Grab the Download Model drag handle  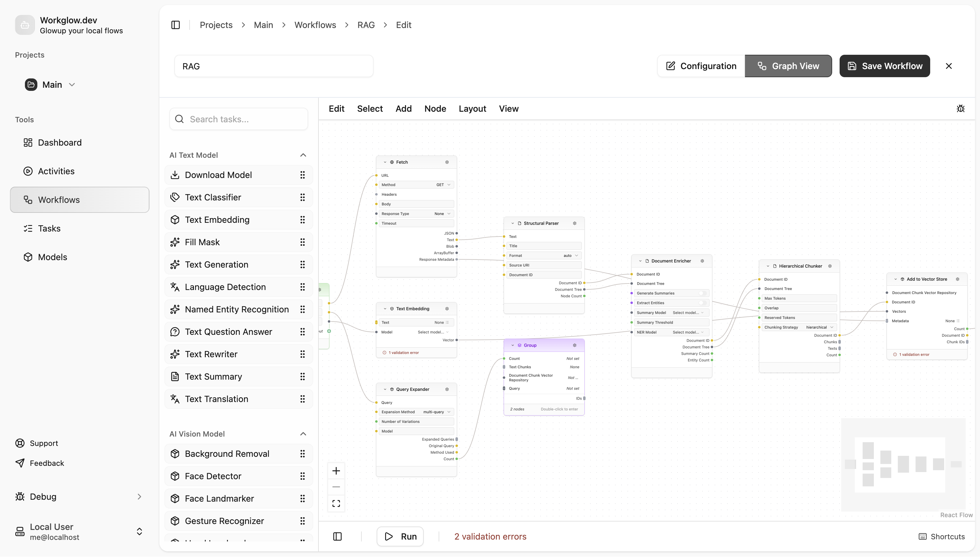point(302,175)
